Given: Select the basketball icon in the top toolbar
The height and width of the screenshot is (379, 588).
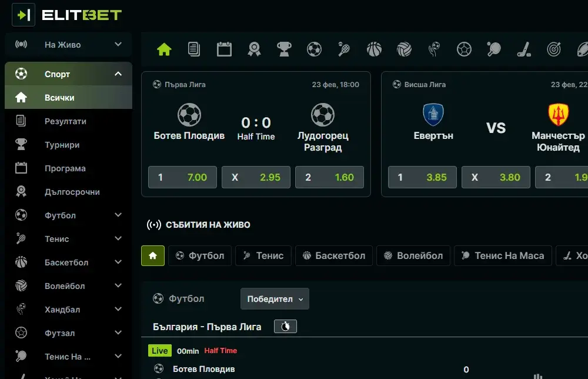Looking at the screenshot, I should point(375,49).
